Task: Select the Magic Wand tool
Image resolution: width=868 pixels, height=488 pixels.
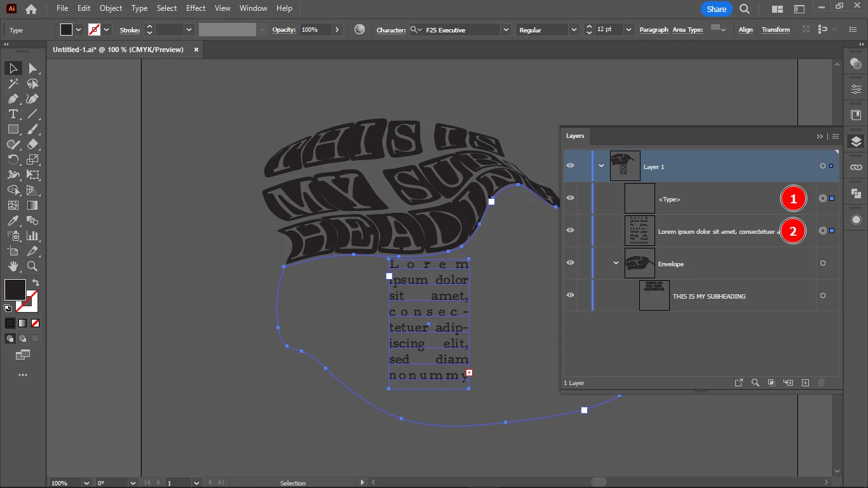Action: coord(13,83)
